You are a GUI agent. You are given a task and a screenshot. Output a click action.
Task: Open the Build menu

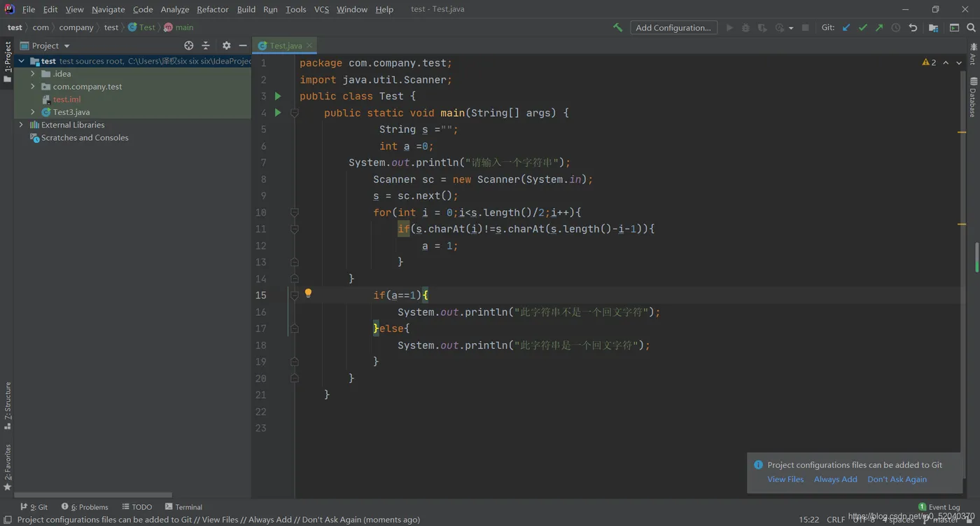[246, 9]
